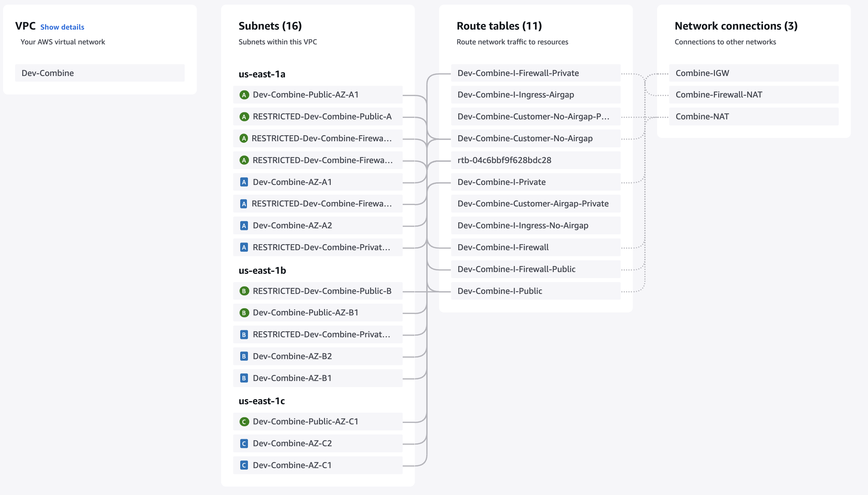Click the blue C badge beside Dev-Combine-AZ-C2
The height and width of the screenshot is (495, 868).
pos(244,443)
